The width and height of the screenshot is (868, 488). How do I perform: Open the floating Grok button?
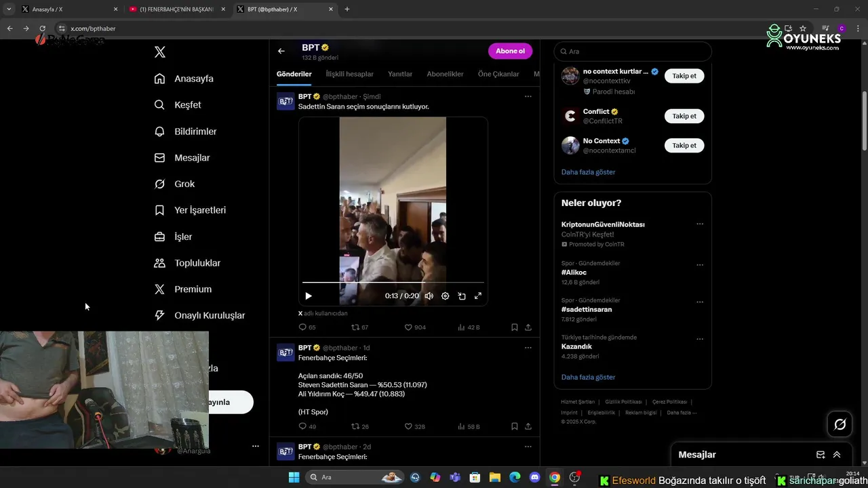[x=840, y=424]
